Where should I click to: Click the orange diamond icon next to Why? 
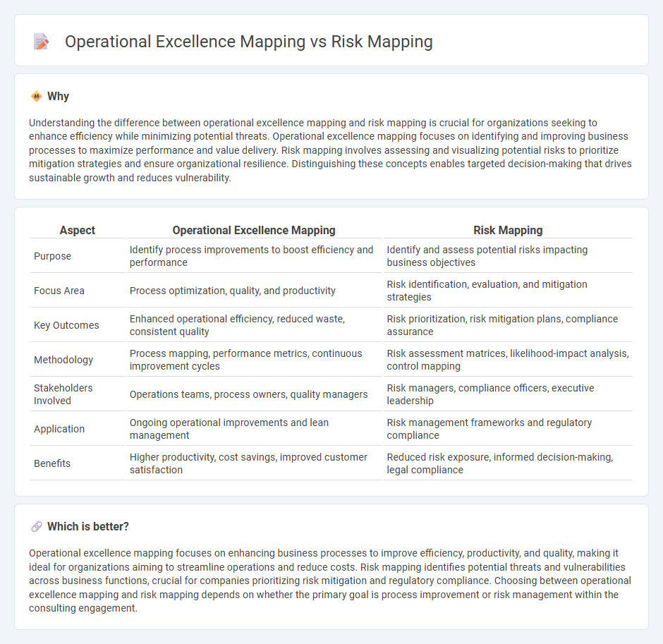tap(37, 97)
